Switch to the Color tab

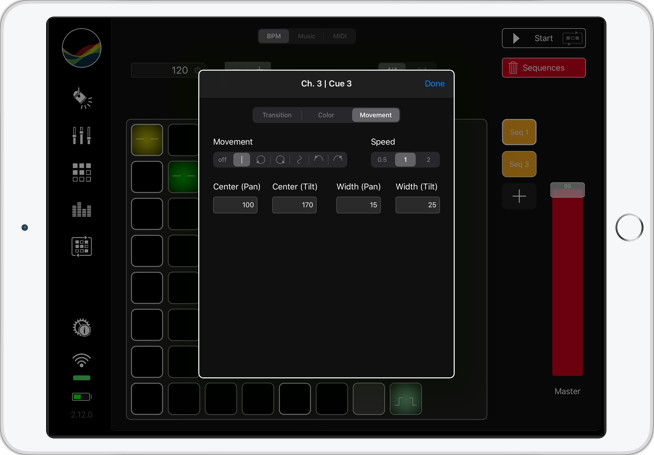click(326, 115)
